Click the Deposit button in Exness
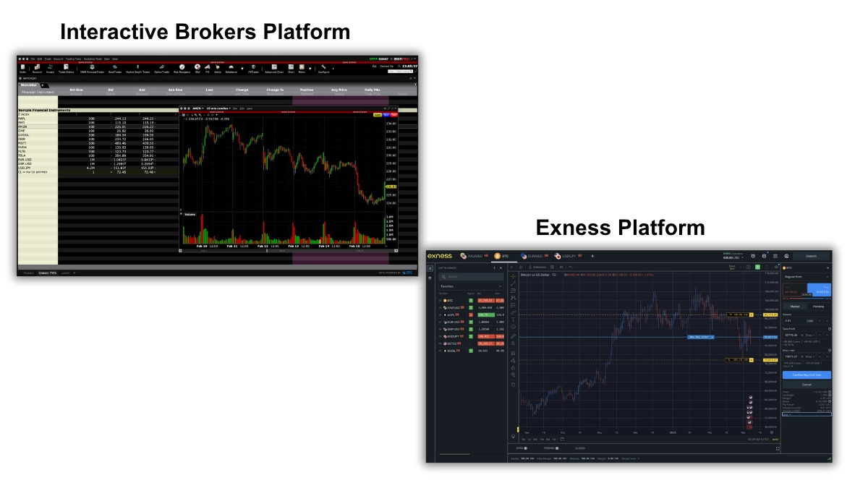Image resolution: width=868 pixels, height=488 pixels. 811,256
